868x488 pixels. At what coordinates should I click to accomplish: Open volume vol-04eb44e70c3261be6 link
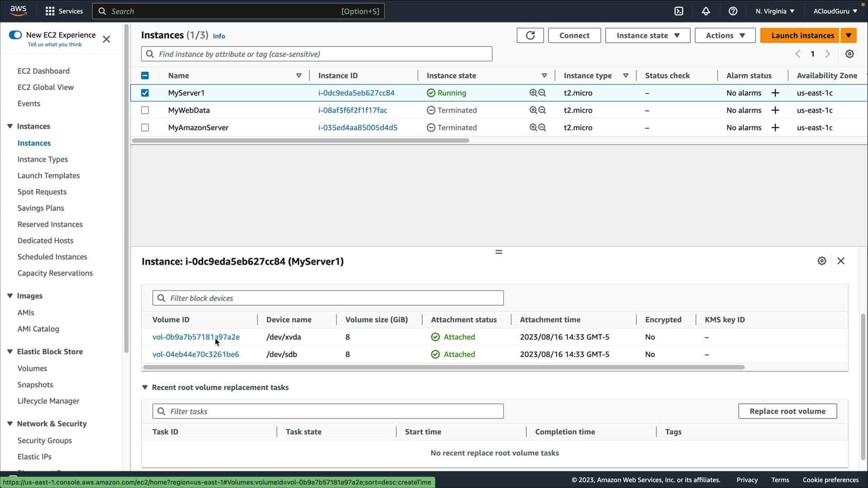195,354
